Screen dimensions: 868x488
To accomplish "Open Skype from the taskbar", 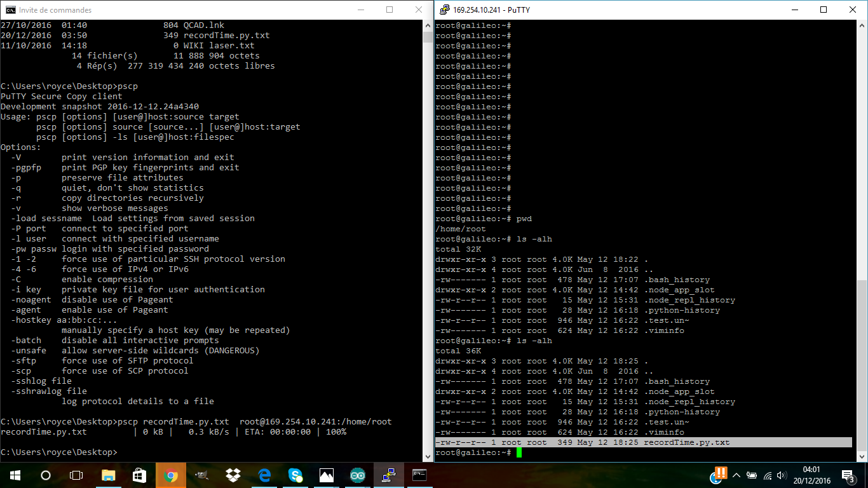I will point(295,475).
